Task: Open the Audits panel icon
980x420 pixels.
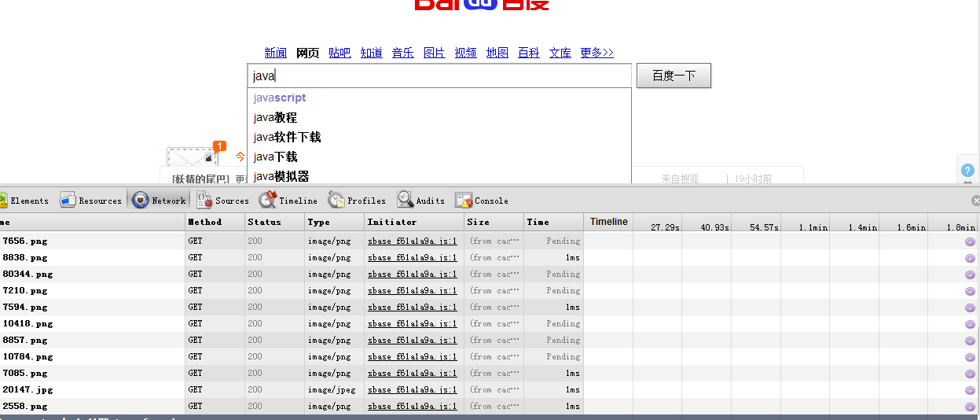Action: point(405,200)
